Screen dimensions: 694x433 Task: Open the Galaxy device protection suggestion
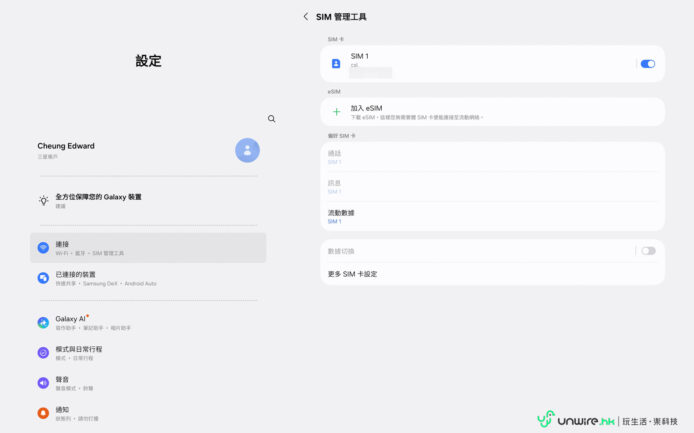click(148, 201)
